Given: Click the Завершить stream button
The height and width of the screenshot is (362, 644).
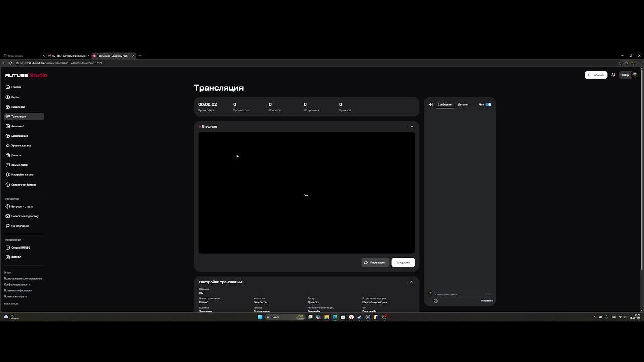Looking at the screenshot, I should point(403,262).
